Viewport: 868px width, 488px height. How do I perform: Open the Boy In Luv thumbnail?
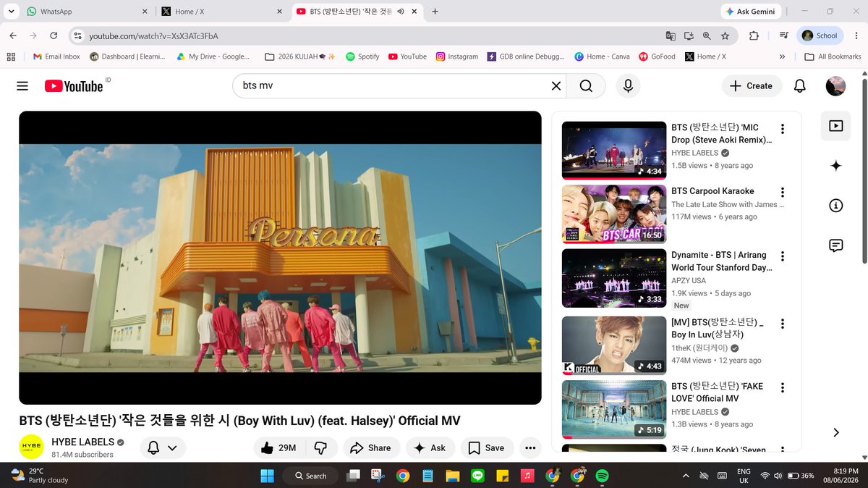coord(614,345)
